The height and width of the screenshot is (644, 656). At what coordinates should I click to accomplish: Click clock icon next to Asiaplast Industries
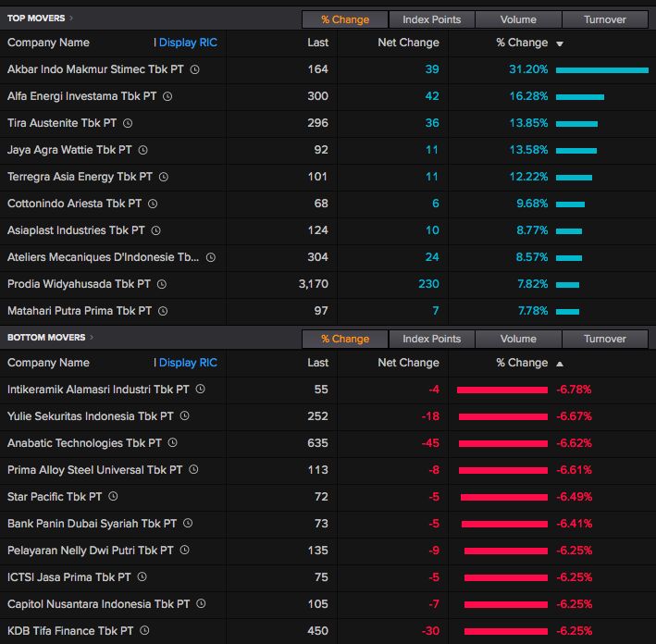click(156, 230)
